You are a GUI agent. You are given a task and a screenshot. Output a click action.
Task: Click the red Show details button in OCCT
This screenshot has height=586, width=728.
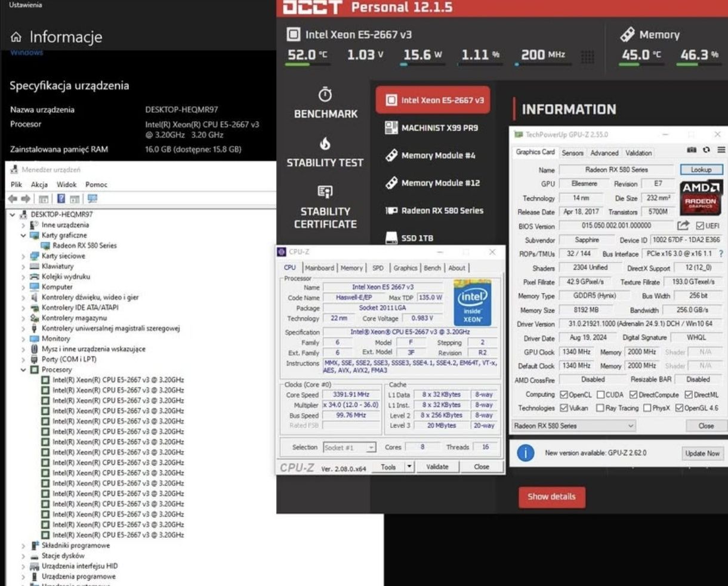tap(551, 496)
